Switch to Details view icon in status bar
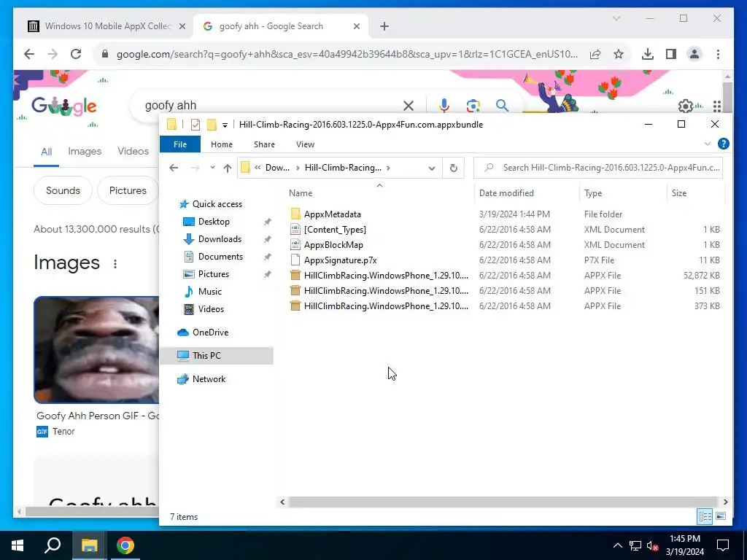This screenshot has height=560, width=747. [705, 516]
